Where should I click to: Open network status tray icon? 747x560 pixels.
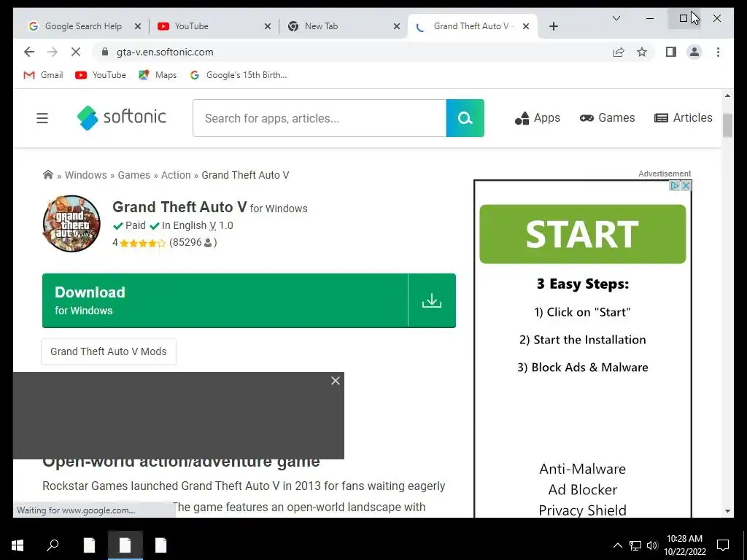pyautogui.click(x=635, y=545)
